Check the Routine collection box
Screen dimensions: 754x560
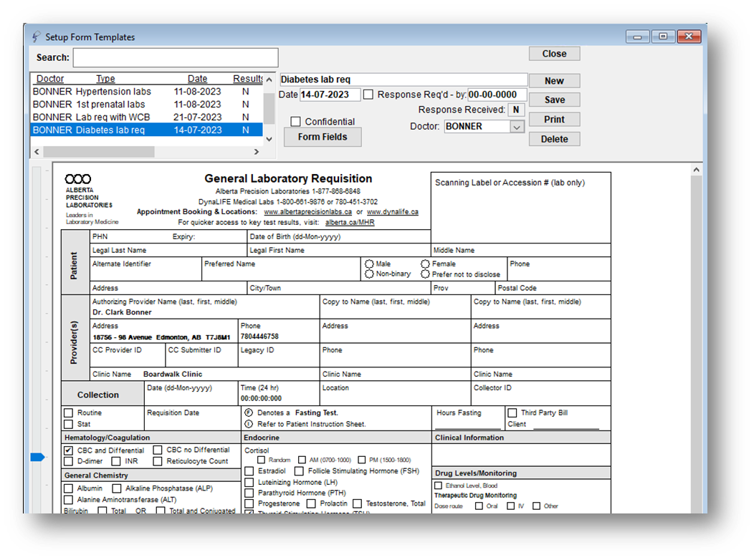pos(68,413)
